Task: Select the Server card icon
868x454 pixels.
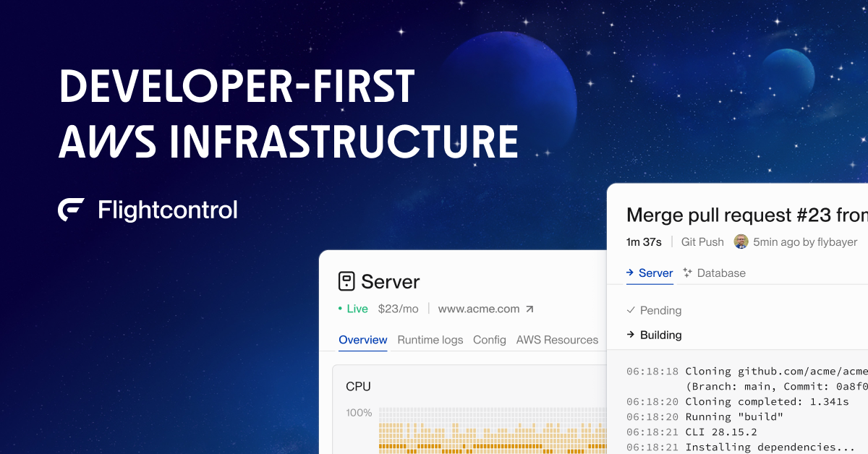Action: pos(346,281)
